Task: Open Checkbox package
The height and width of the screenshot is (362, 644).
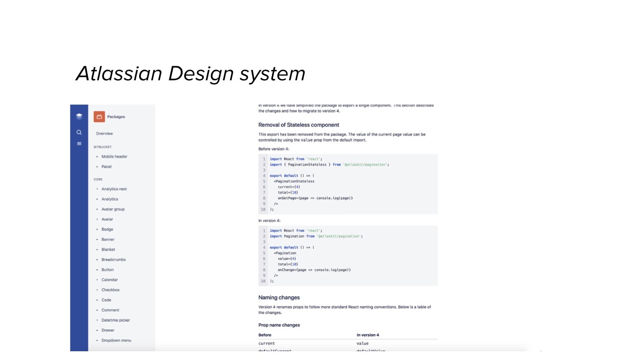Action: click(110, 290)
